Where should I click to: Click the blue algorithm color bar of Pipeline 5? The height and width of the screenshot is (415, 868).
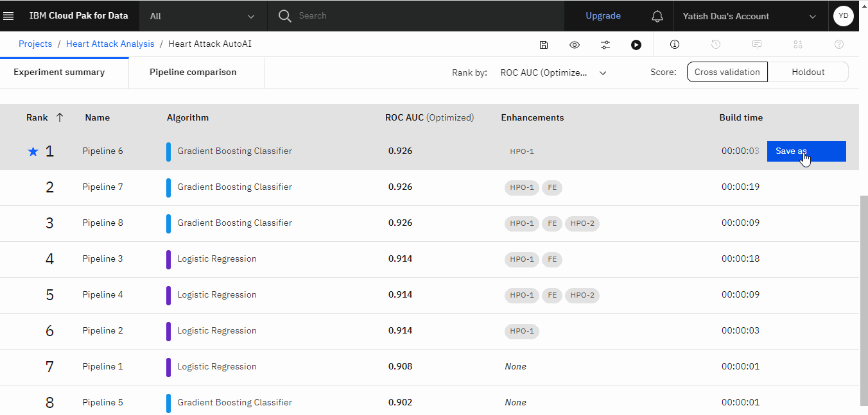pos(169,403)
